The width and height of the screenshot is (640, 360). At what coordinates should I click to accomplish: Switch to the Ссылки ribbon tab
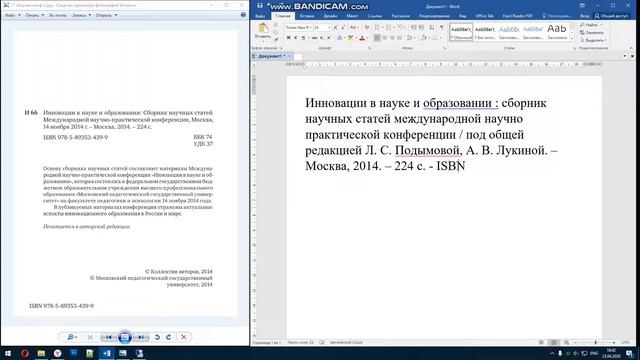[x=375, y=16]
